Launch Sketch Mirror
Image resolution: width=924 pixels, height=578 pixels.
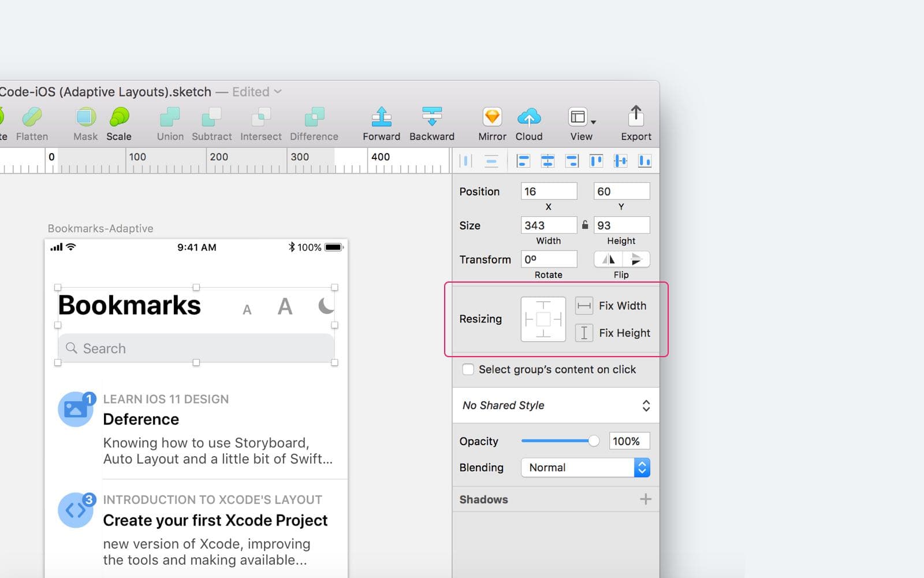(x=492, y=124)
